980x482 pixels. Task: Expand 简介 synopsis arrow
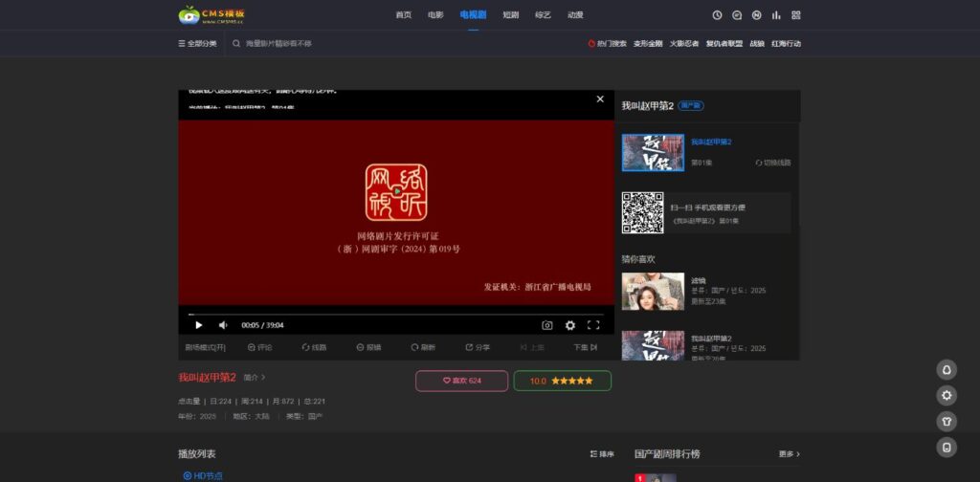tap(255, 378)
